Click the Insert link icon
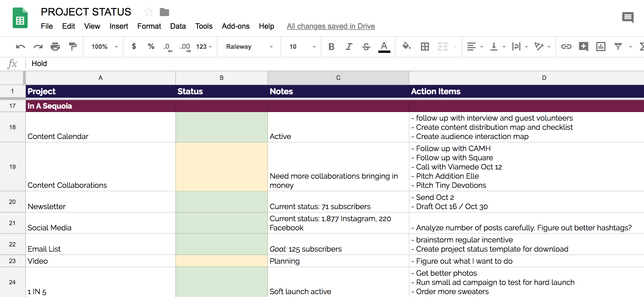The width and height of the screenshot is (644, 297). pyautogui.click(x=566, y=47)
